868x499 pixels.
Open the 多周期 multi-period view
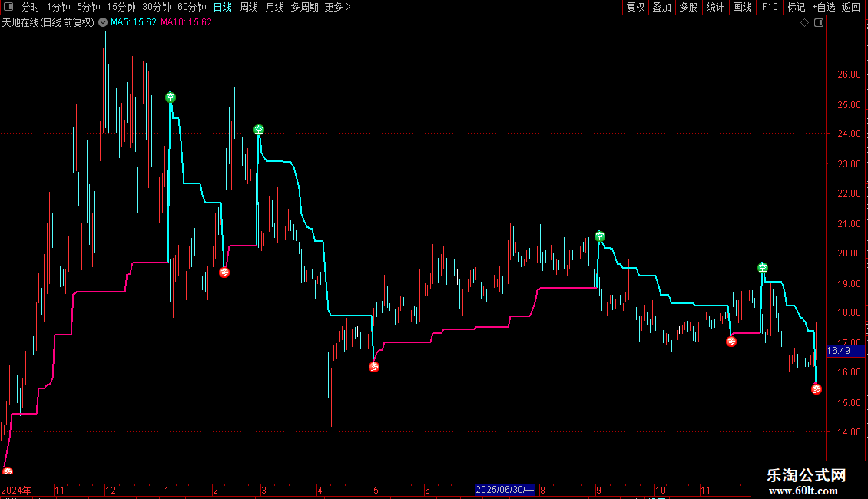click(x=304, y=7)
